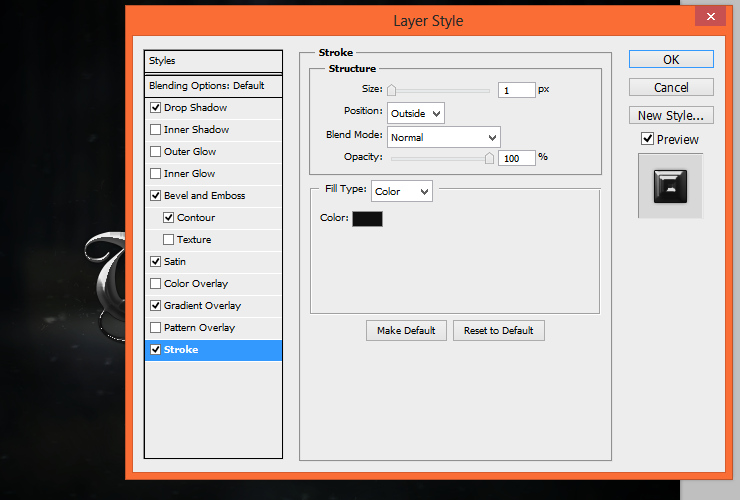Toggle the Preview checkbox

648,139
